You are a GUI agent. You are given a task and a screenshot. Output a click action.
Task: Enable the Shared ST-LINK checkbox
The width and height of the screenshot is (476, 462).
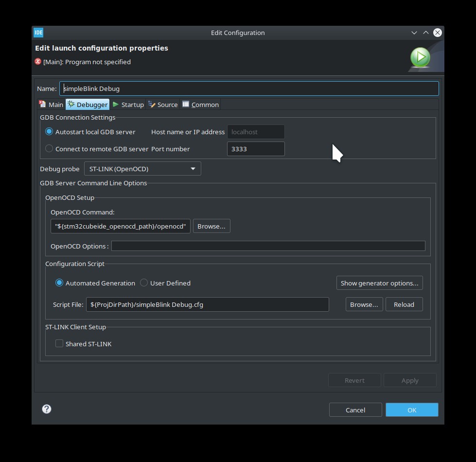point(59,343)
